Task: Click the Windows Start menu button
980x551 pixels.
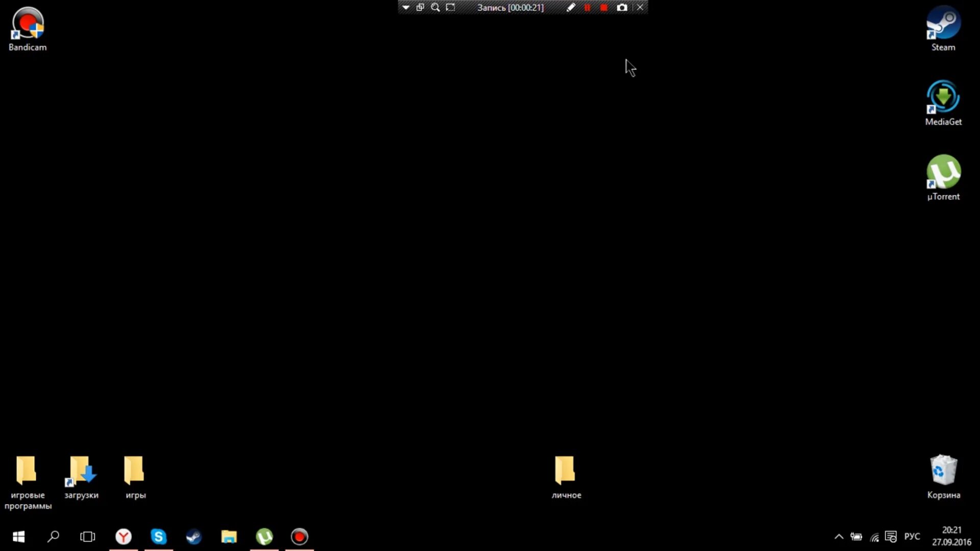Action: click(18, 537)
